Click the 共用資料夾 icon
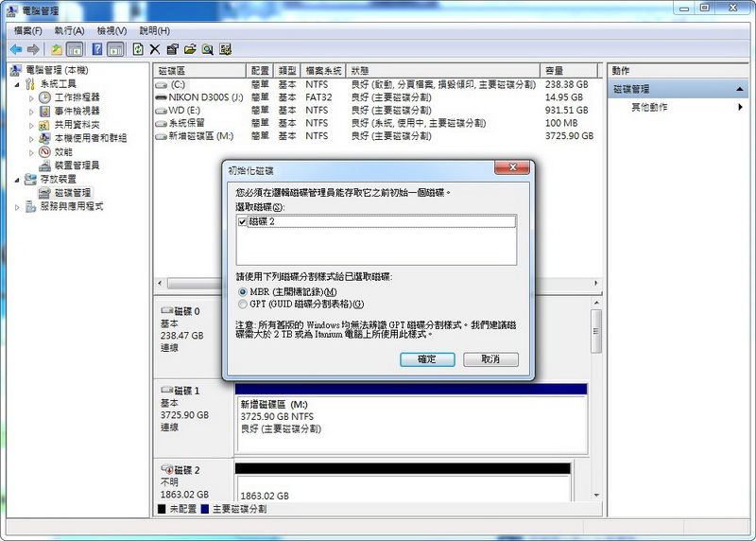This screenshot has height=541, width=756. coord(44,125)
